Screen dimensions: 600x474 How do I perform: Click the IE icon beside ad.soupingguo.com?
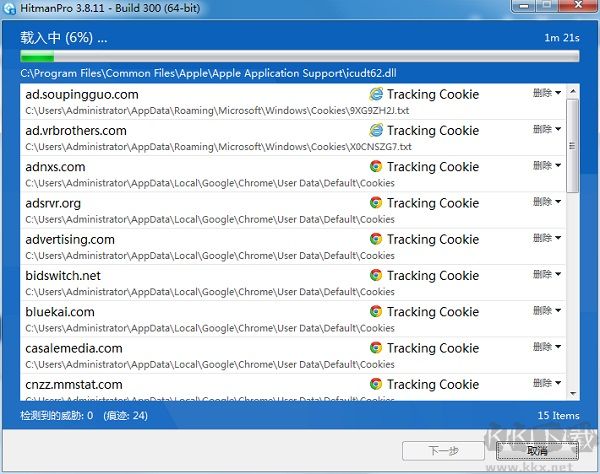(x=376, y=94)
